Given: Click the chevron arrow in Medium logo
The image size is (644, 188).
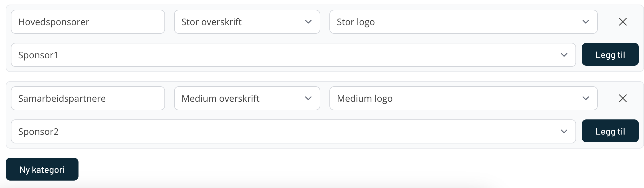Looking at the screenshot, I should [x=585, y=98].
